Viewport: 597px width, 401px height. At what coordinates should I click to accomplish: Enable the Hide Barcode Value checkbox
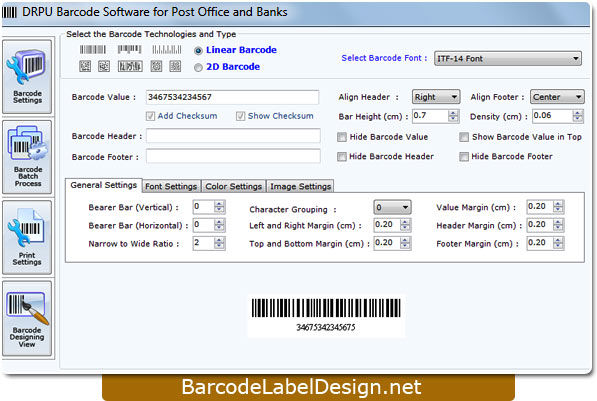342,137
